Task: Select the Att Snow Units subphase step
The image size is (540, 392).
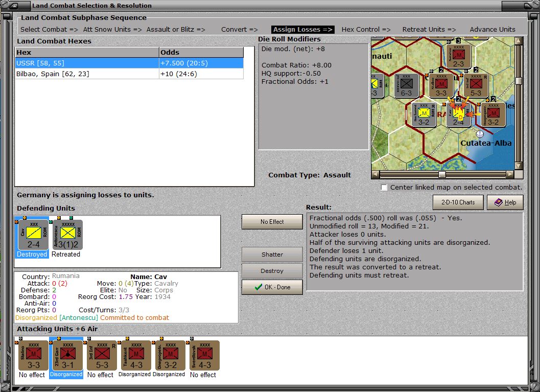Action: (x=112, y=29)
